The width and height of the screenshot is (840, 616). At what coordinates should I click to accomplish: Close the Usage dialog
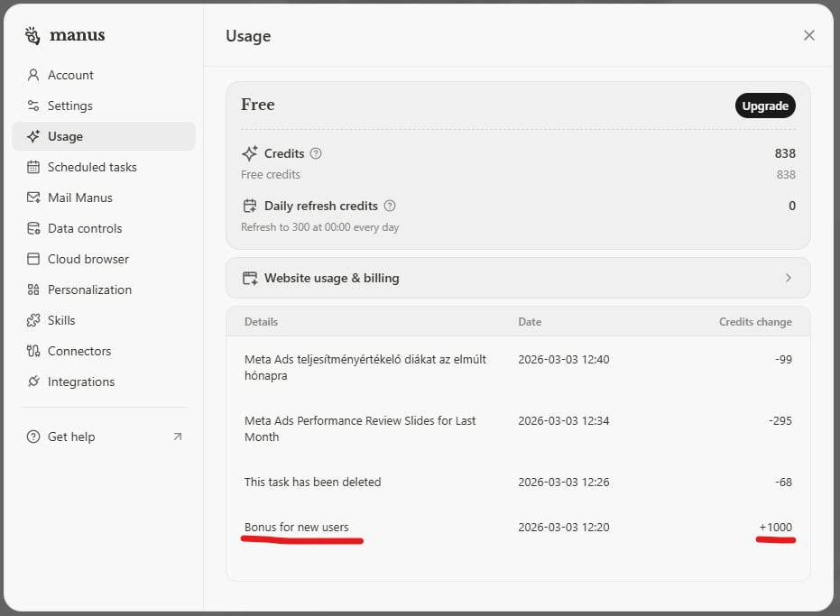[808, 35]
